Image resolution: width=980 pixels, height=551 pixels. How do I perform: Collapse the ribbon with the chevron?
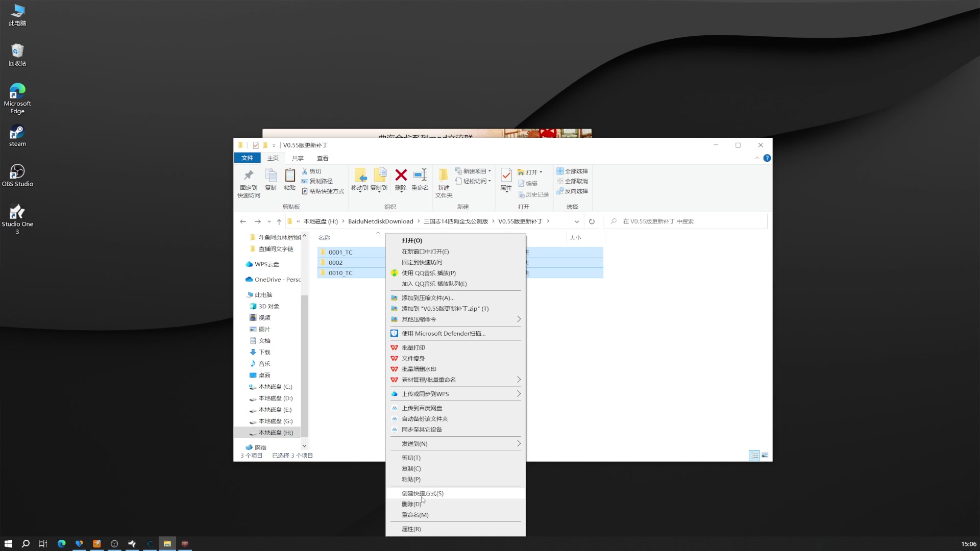[757, 158]
